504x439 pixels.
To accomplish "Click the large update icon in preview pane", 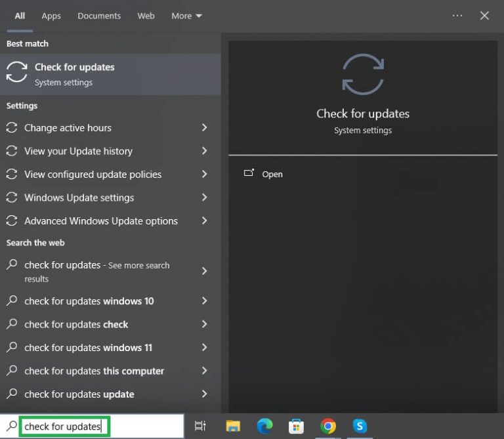I will pos(363,73).
